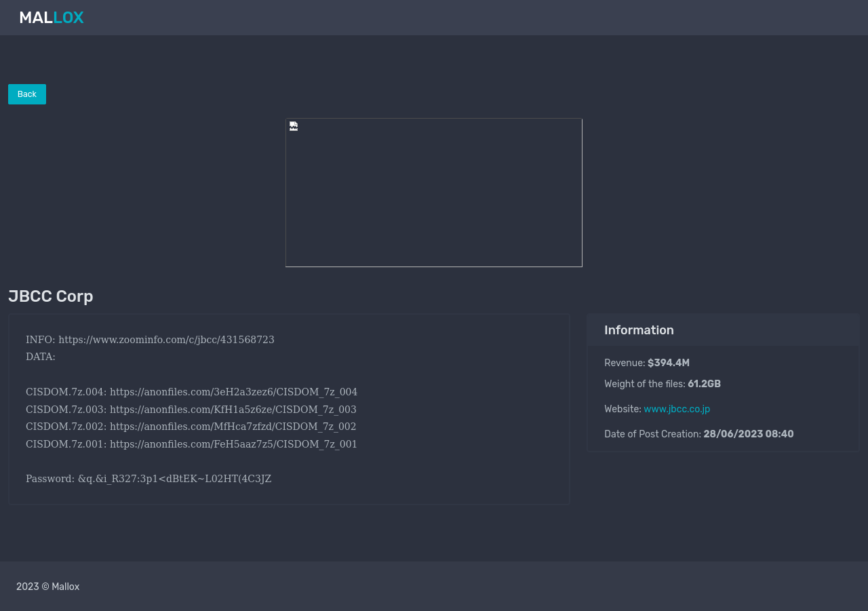Click the zoominfo INFO URL line
This screenshot has width=868, height=611.
coord(150,340)
